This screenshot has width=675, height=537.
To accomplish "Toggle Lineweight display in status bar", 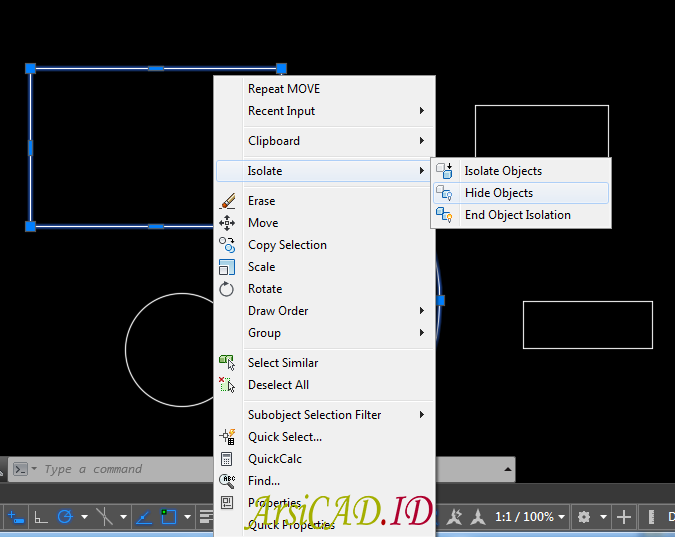I will (x=207, y=517).
